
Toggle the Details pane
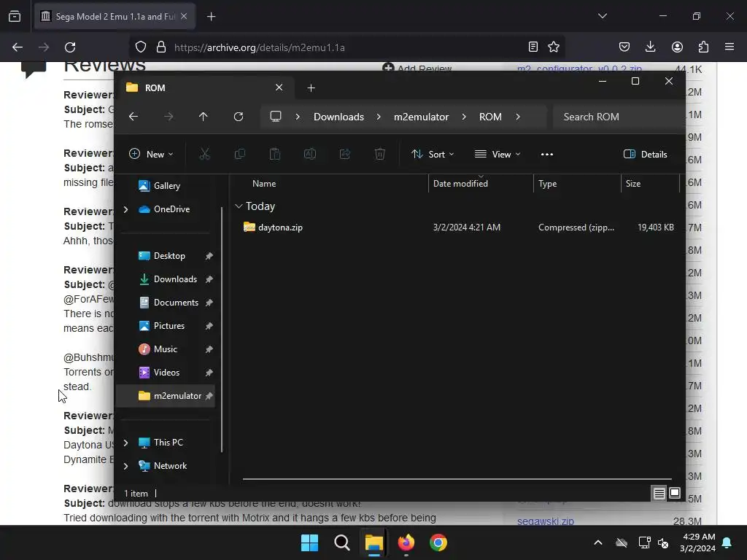pos(646,155)
